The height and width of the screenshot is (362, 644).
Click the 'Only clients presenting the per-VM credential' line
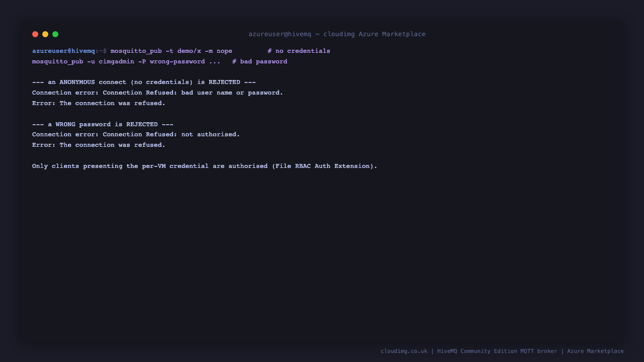[x=205, y=166]
